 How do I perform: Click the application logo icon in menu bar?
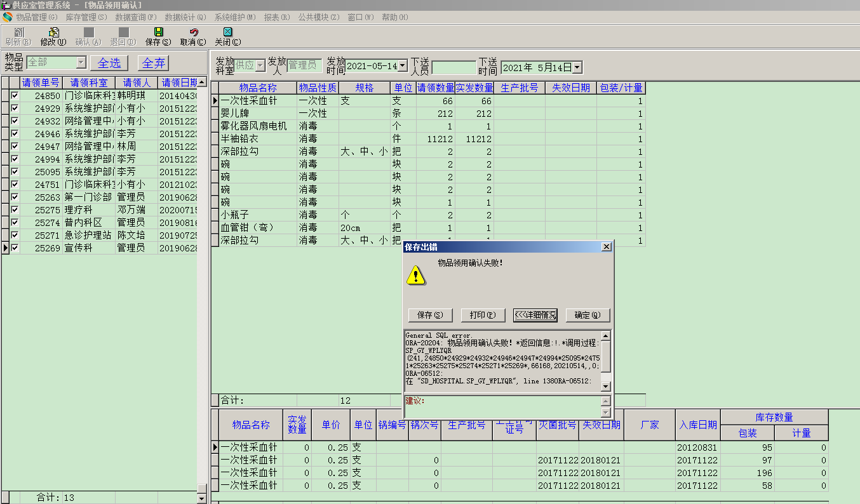[x=8, y=17]
